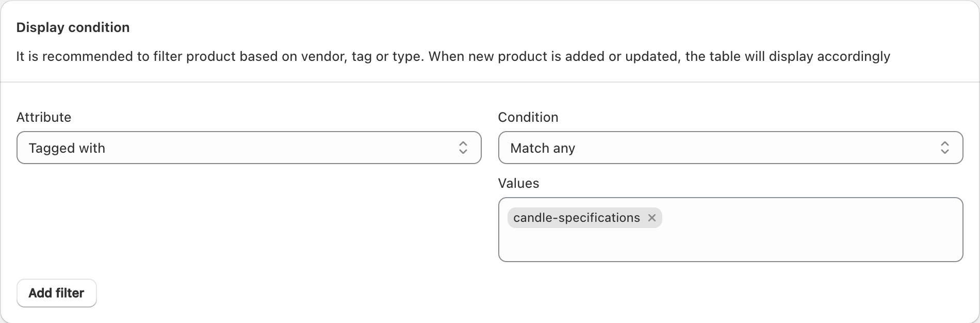Click 'candle-specifications' text inside the chip
The height and width of the screenshot is (323, 980).
[x=577, y=218]
